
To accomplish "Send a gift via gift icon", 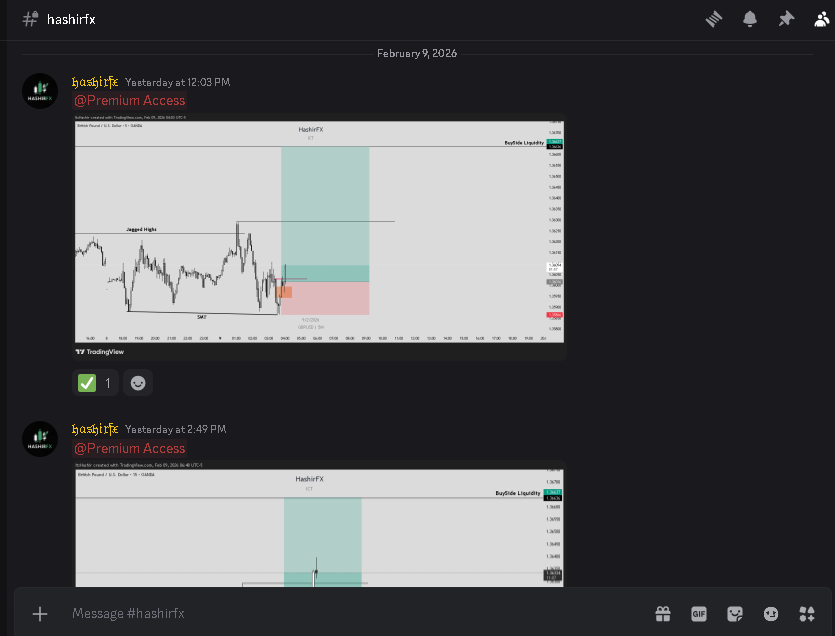I will (663, 614).
